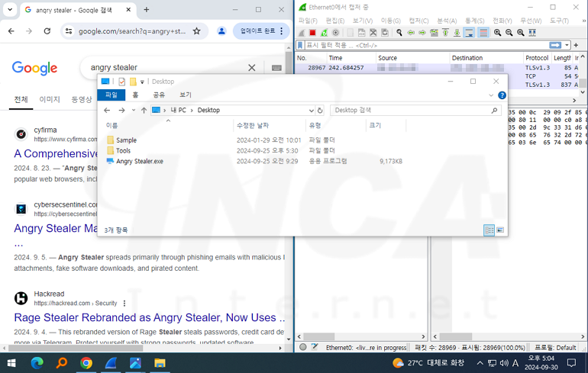Bookmark this page with the star icon

tap(196, 31)
